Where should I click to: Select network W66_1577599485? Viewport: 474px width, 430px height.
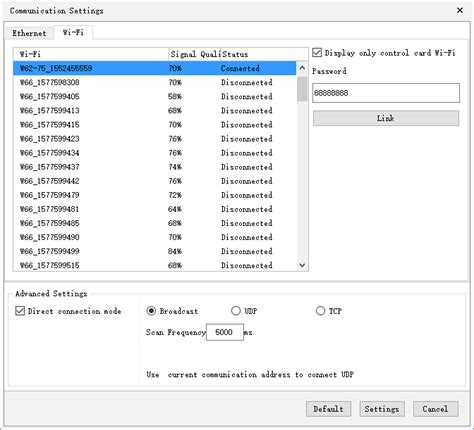pos(155,223)
